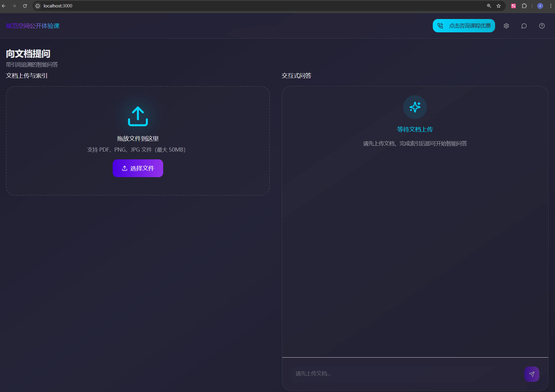Click the 赋范空间公开体验课 logo link

(33, 26)
